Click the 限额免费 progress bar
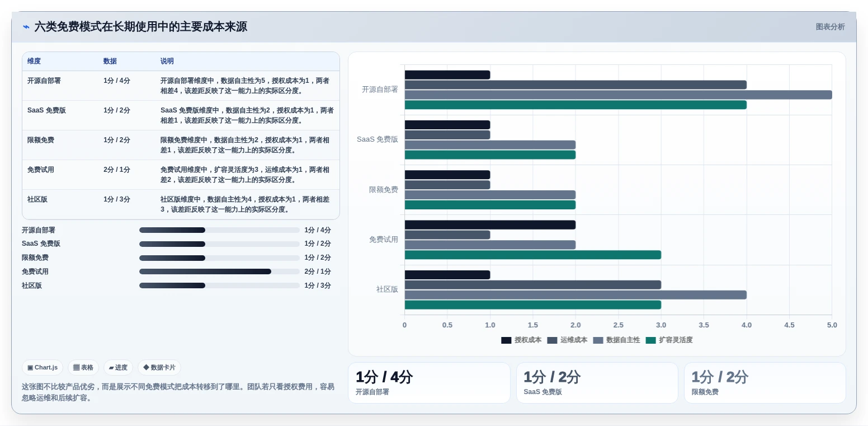Viewport: 868px width, 426px height. click(219, 258)
